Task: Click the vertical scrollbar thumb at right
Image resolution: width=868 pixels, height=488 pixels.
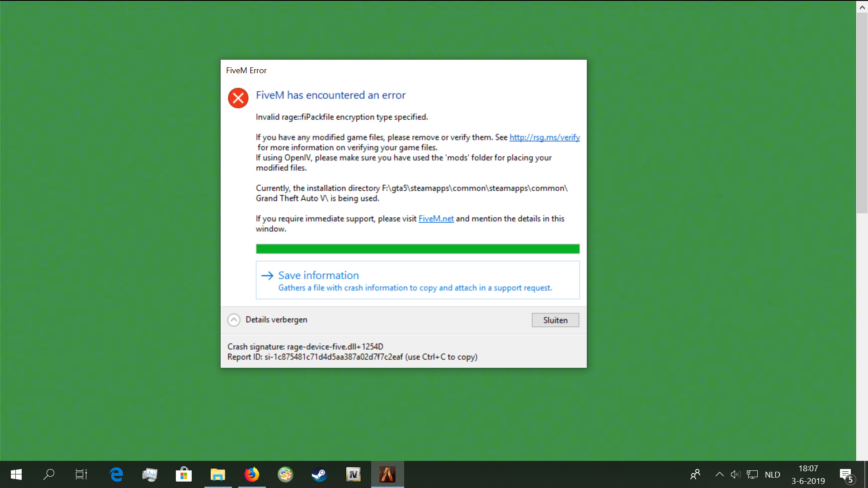Action: click(x=862, y=113)
